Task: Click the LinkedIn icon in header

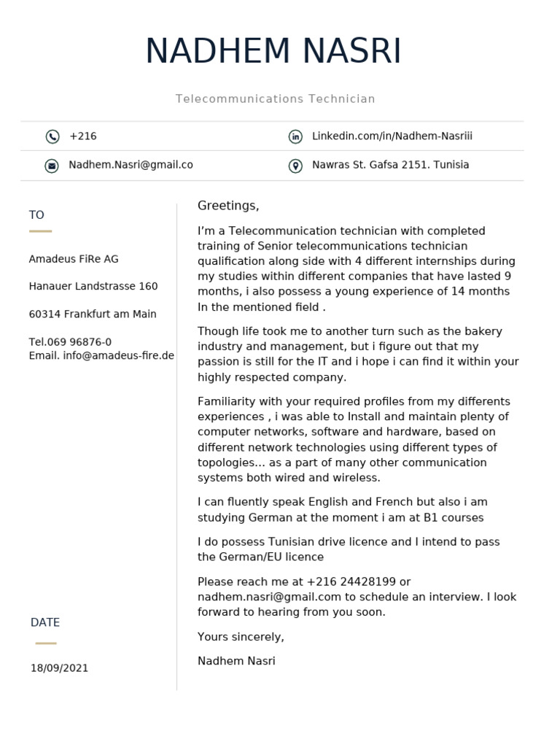Action: [x=296, y=136]
